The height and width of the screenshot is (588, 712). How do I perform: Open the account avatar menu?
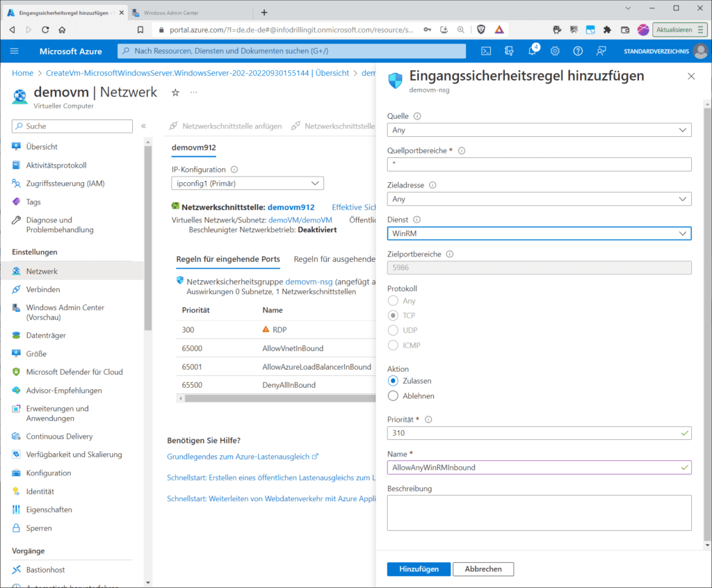click(x=701, y=51)
